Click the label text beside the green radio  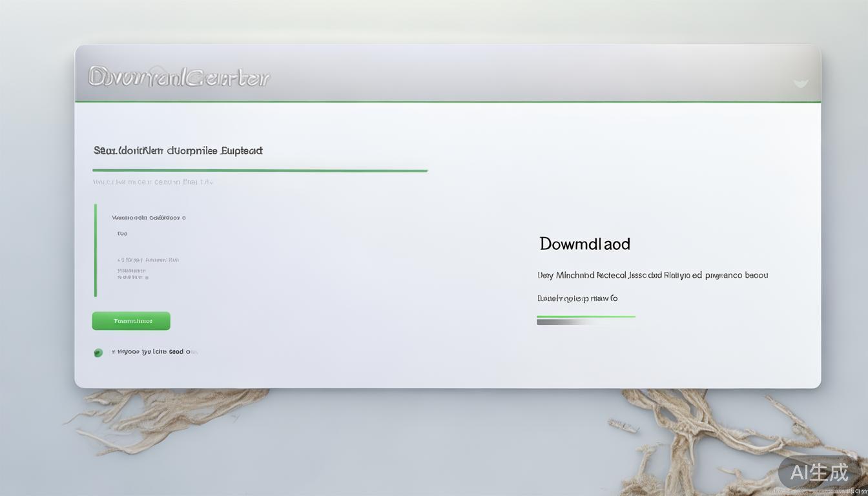pyautogui.click(x=154, y=352)
